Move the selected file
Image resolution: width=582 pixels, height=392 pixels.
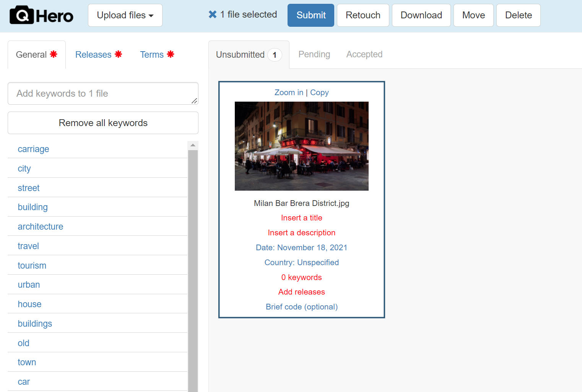tap(473, 15)
